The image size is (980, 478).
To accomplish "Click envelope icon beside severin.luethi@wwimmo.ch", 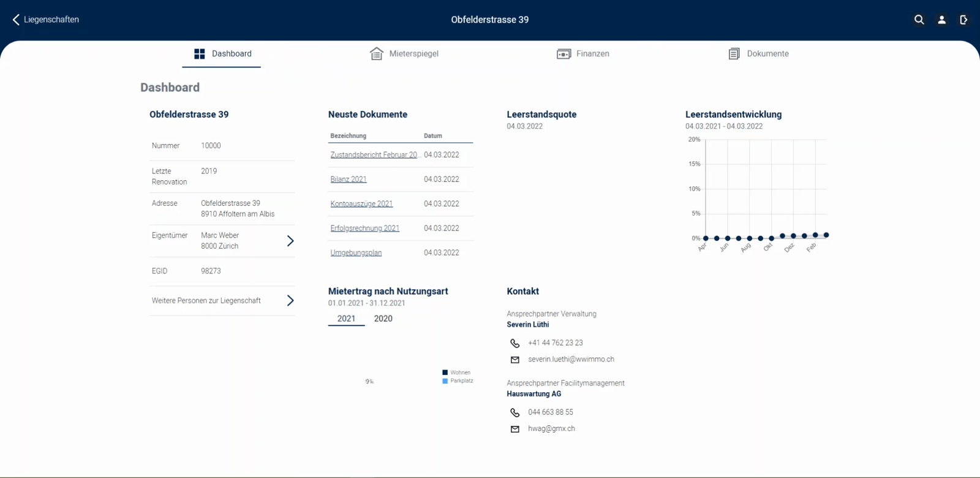I will 515,360.
